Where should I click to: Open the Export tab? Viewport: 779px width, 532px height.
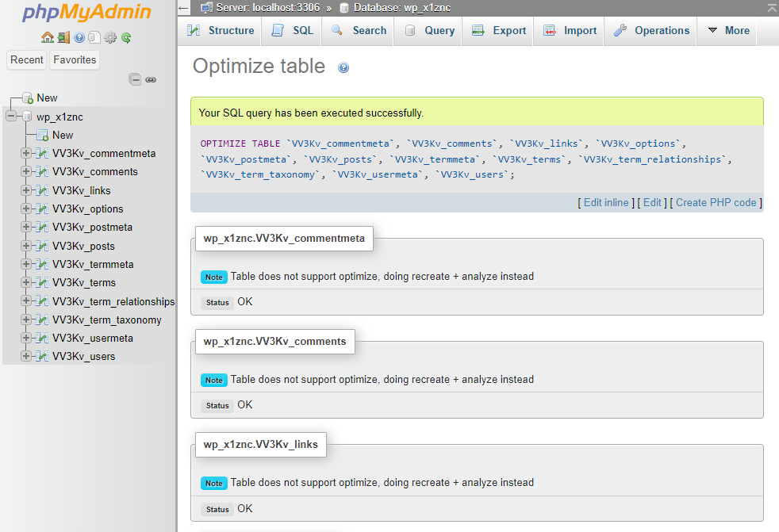(x=499, y=30)
